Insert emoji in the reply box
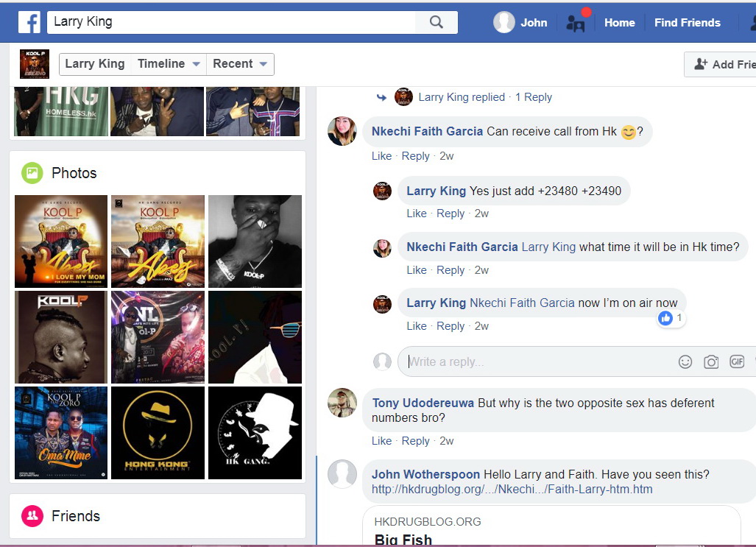The image size is (756, 547). click(x=685, y=361)
